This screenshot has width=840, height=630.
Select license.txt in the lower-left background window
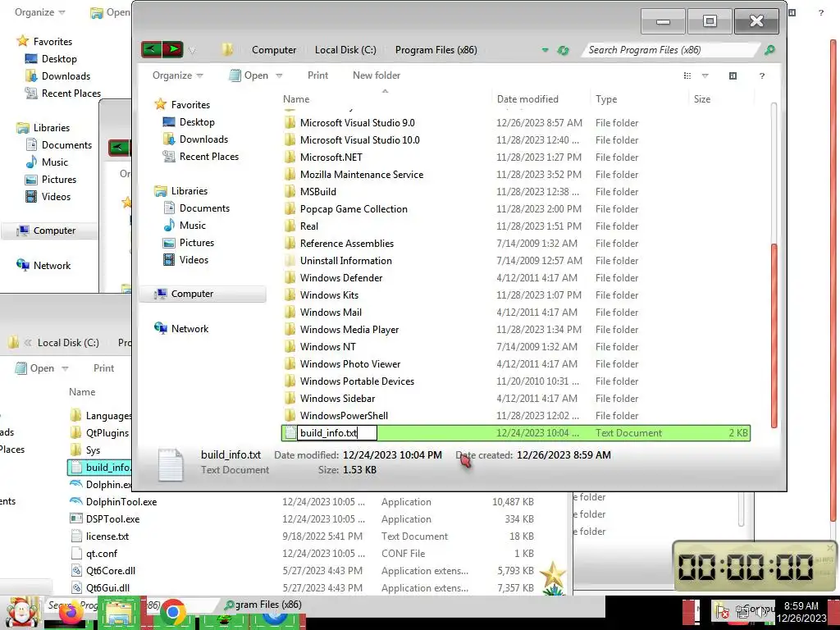[x=107, y=536]
